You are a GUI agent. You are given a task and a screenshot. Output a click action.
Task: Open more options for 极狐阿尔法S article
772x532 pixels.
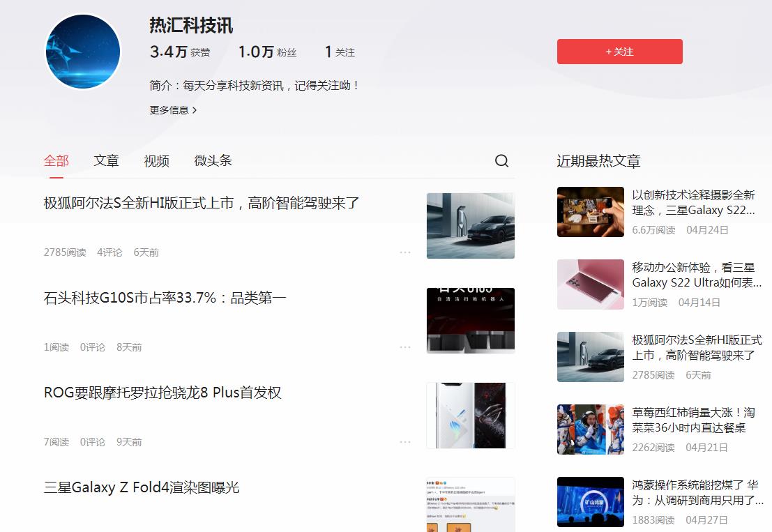pyautogui.click(x=404, y=252)
